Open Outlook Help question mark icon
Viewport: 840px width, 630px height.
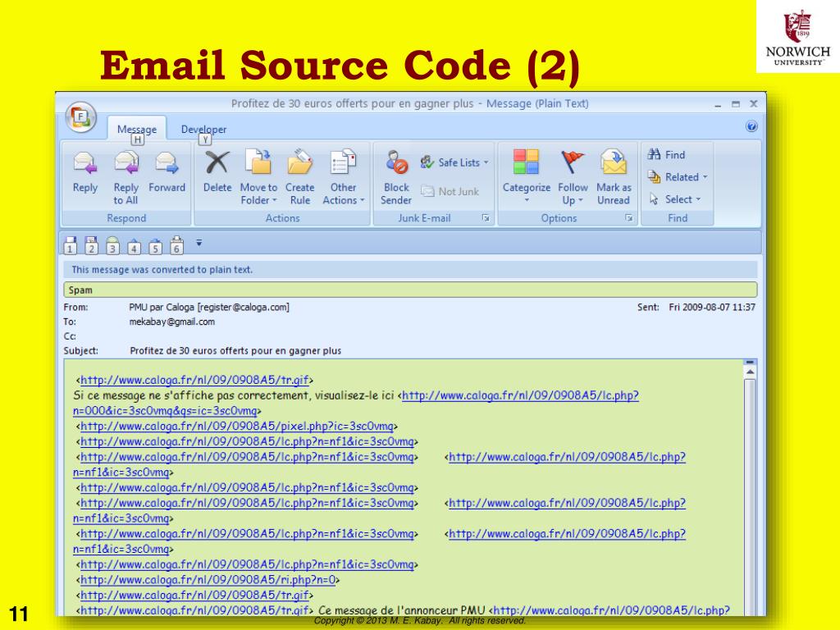pos(751,126)
